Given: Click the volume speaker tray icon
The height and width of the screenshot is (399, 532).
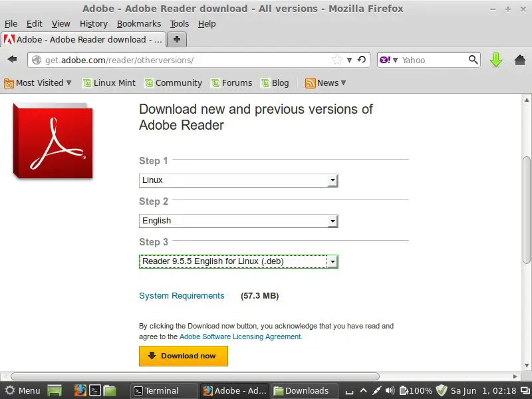Looking at the screenshot, I should pos(390,390).
